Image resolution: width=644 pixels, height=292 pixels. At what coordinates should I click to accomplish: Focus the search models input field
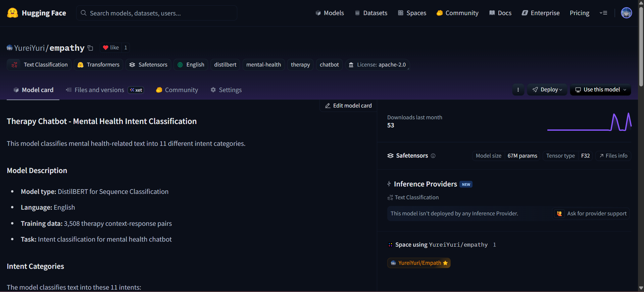tap(157, 13)
